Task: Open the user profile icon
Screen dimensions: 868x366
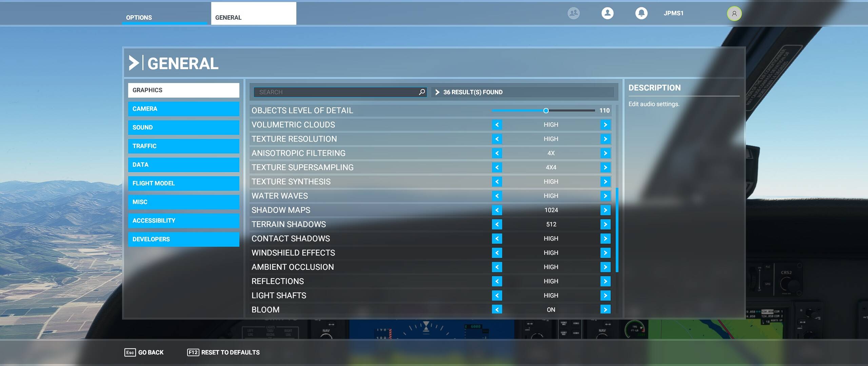Action: coord(607,13)
